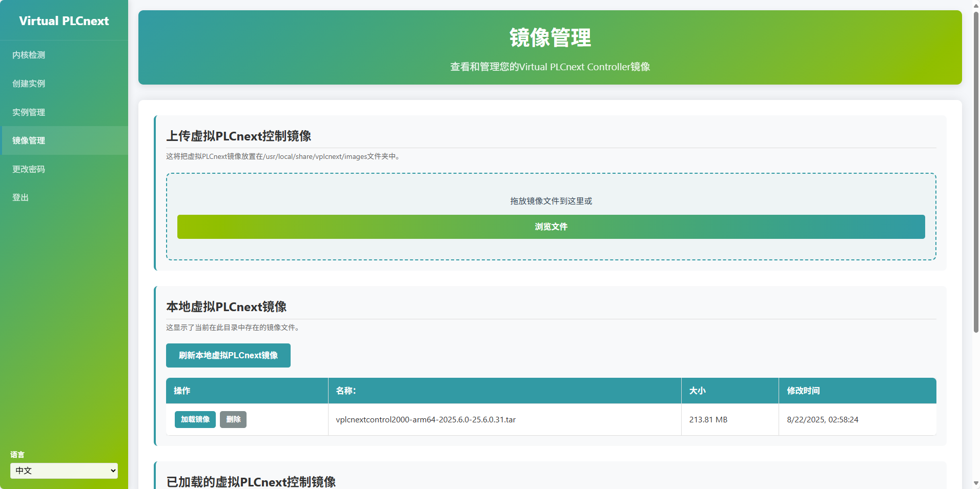
Task: Click 登出 to log out
Action: 64,197
